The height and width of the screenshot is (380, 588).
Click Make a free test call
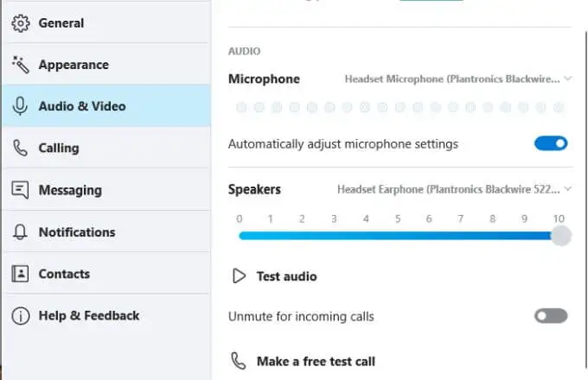point(316,361)
